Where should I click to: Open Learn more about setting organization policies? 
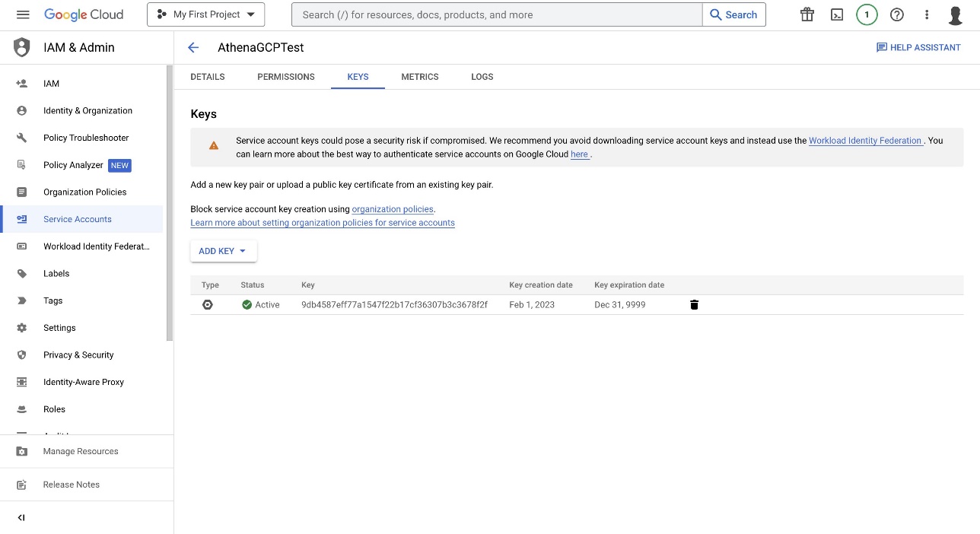(x=323, y=223)
